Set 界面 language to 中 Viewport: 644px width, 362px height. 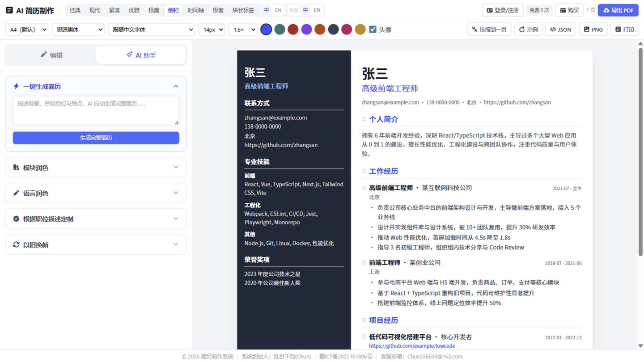point(305,10)
